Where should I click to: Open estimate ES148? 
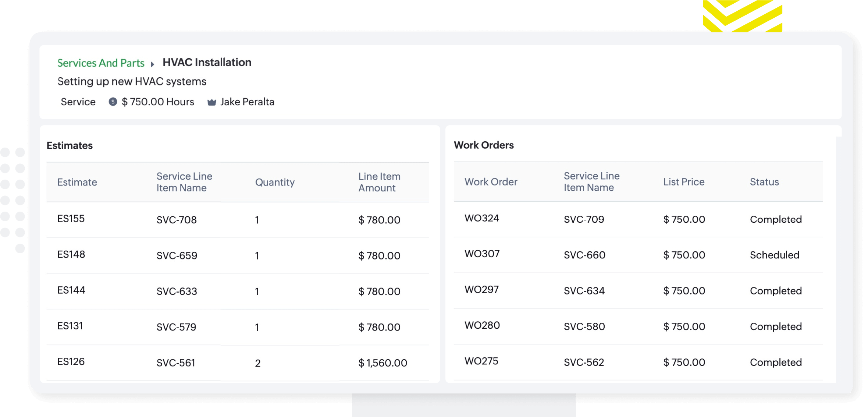(71, 255)
